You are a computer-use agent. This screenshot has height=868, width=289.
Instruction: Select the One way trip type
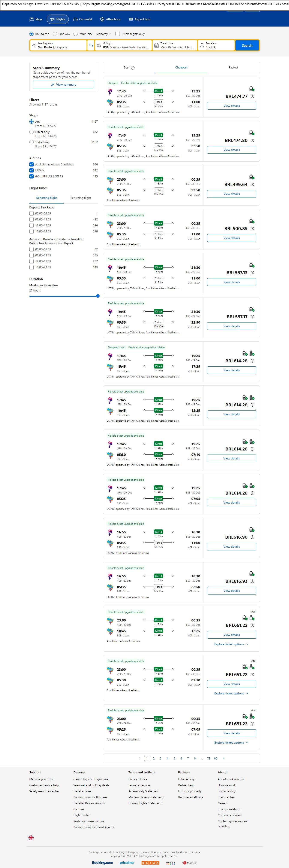click(55, 34)
